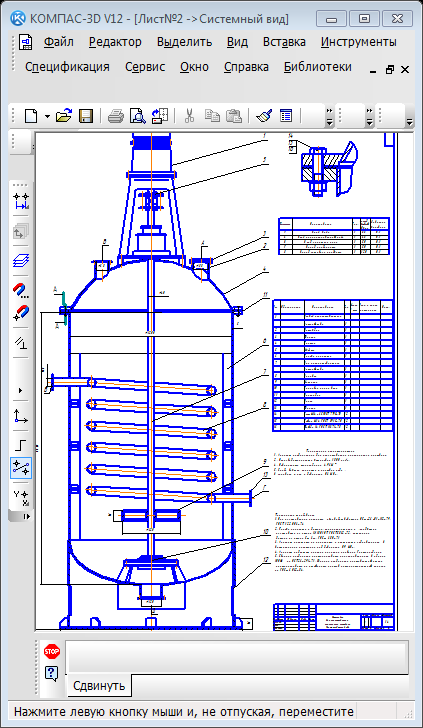Open the Инструменты menu
The image size is (423, 728).
pyautogui.click(x=358, y=42)
